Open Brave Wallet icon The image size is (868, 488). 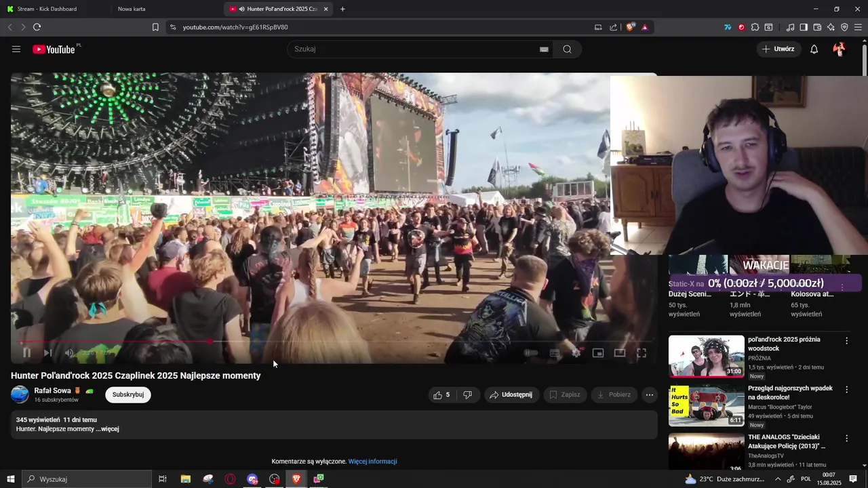click(817, 27)
